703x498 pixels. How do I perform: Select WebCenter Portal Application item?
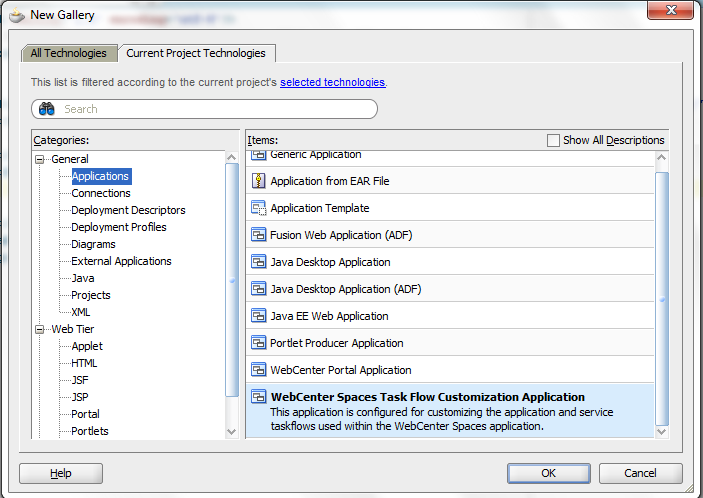(x=450, y=370)
